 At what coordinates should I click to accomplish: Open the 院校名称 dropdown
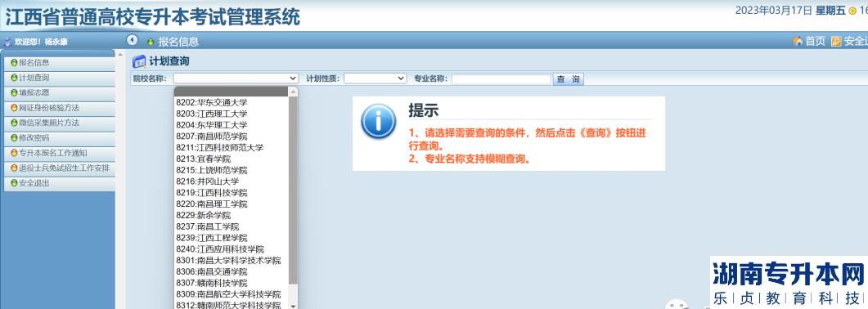coord(236,78)
